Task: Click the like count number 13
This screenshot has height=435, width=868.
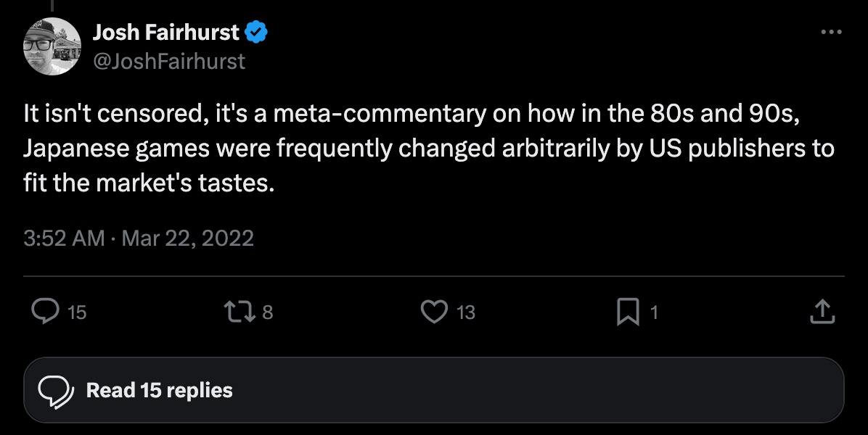Action: click(465, 312)
